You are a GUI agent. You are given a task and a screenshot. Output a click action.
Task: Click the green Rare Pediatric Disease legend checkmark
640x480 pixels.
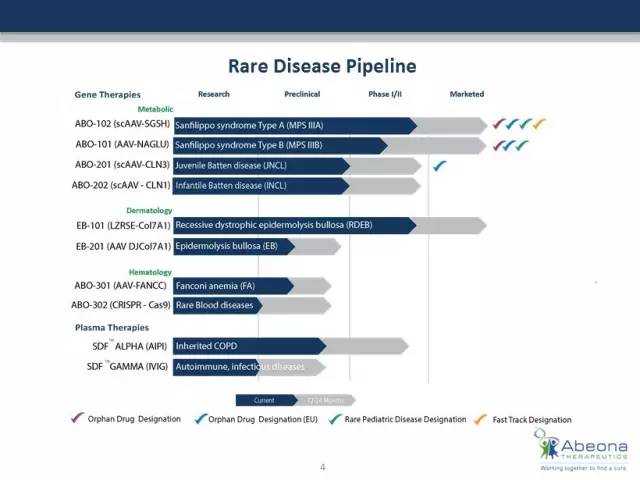click(336, 419)
